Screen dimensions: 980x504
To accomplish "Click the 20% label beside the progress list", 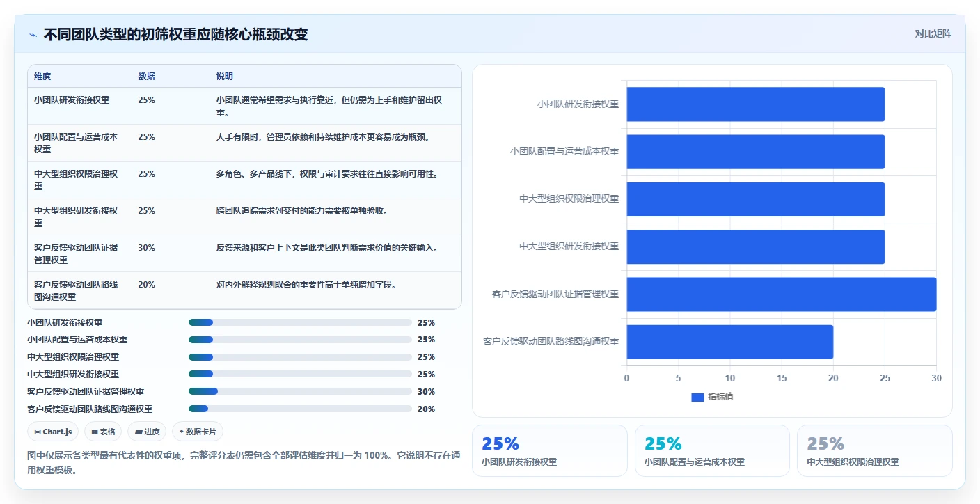I will coord(426,409).
